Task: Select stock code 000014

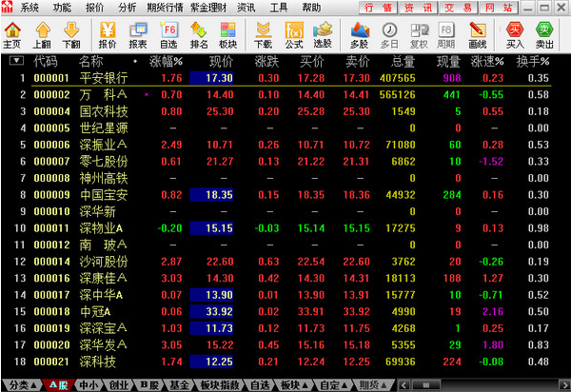Action: pyautogui.click(x=51, y=262)
